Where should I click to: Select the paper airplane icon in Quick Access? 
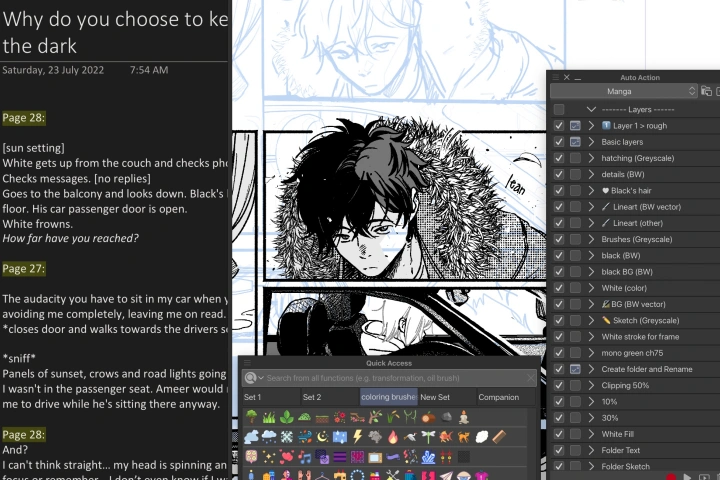(x=446, y=475)
